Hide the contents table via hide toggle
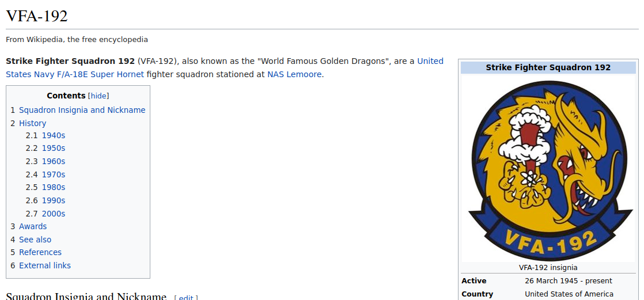 (x=99, y=96)
